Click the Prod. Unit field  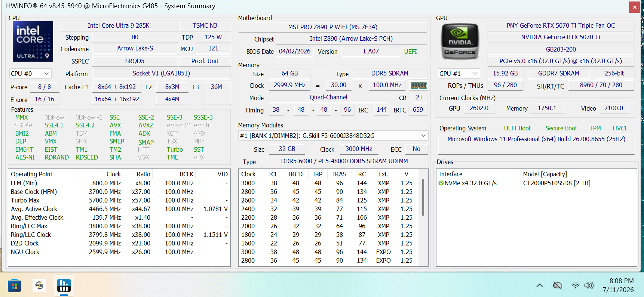coord(205,61)
